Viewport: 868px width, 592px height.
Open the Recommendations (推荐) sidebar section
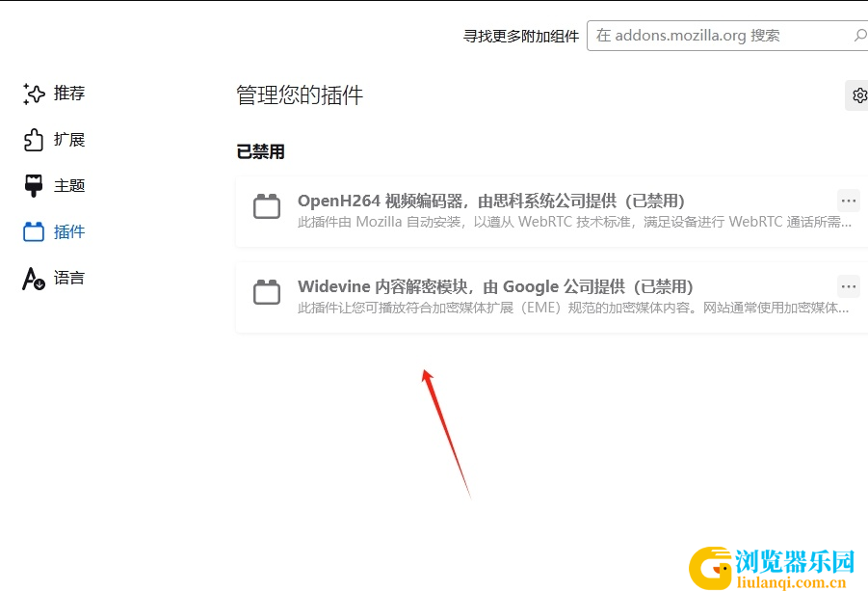[54, 94]
